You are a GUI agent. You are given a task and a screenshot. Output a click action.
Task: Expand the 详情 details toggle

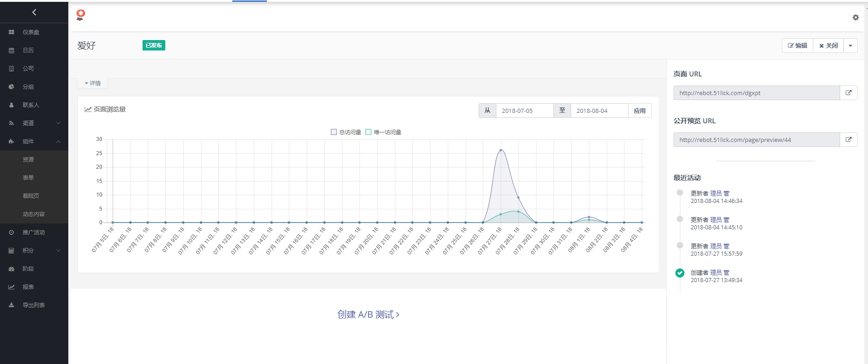(92, 83)
